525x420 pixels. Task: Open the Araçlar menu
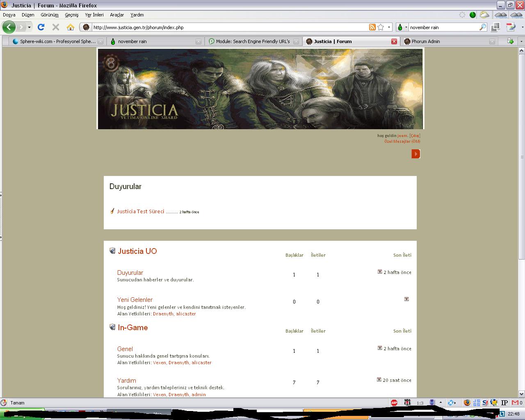[x=117, y=15]
